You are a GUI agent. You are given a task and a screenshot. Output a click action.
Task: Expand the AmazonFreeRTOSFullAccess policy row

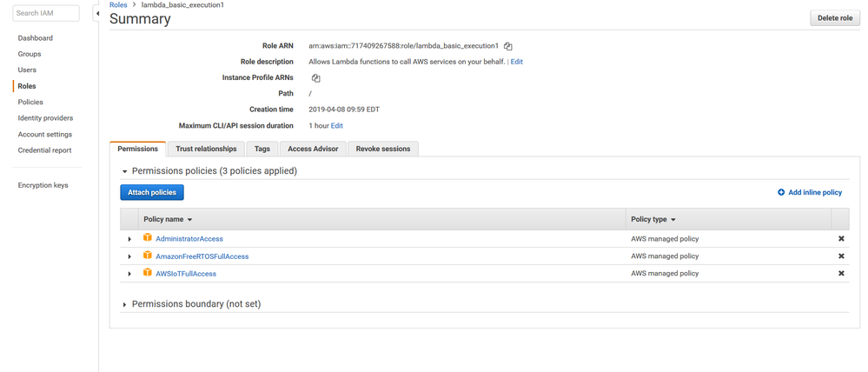(129, 256)
